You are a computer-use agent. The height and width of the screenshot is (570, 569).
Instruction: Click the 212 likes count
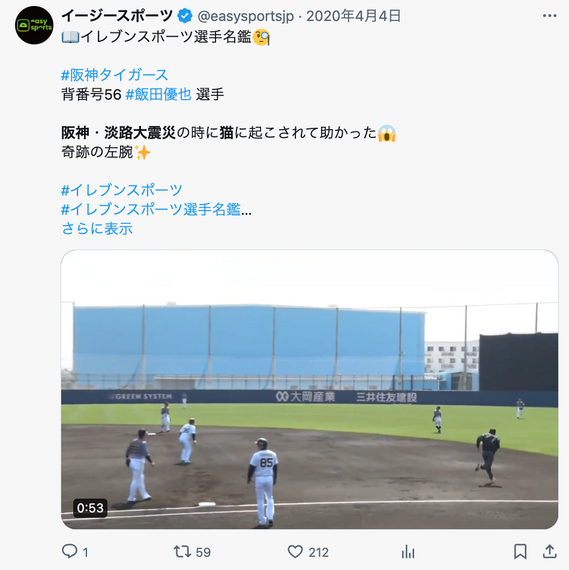click(x=318, y=552)
